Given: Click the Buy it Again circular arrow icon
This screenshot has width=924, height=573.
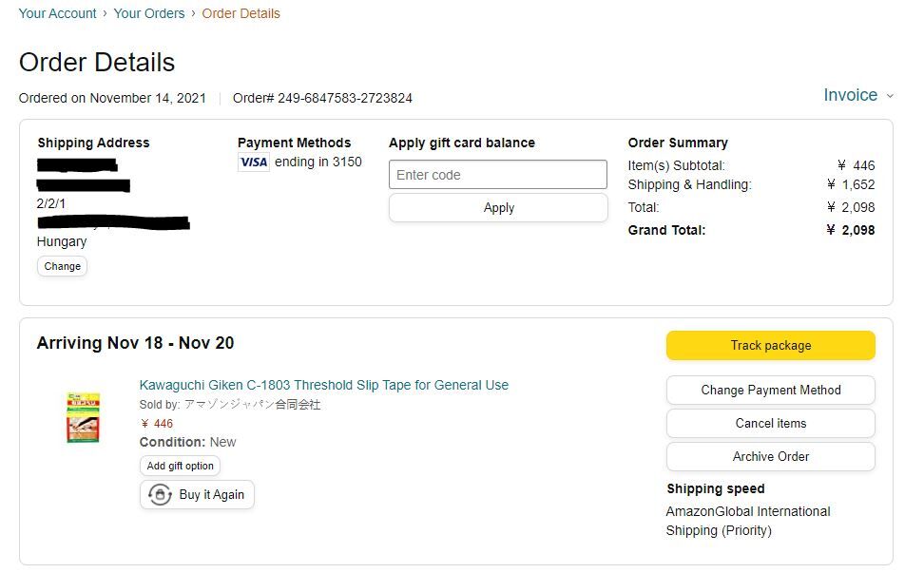Looking at the screenshot, I should click(160, 495).
